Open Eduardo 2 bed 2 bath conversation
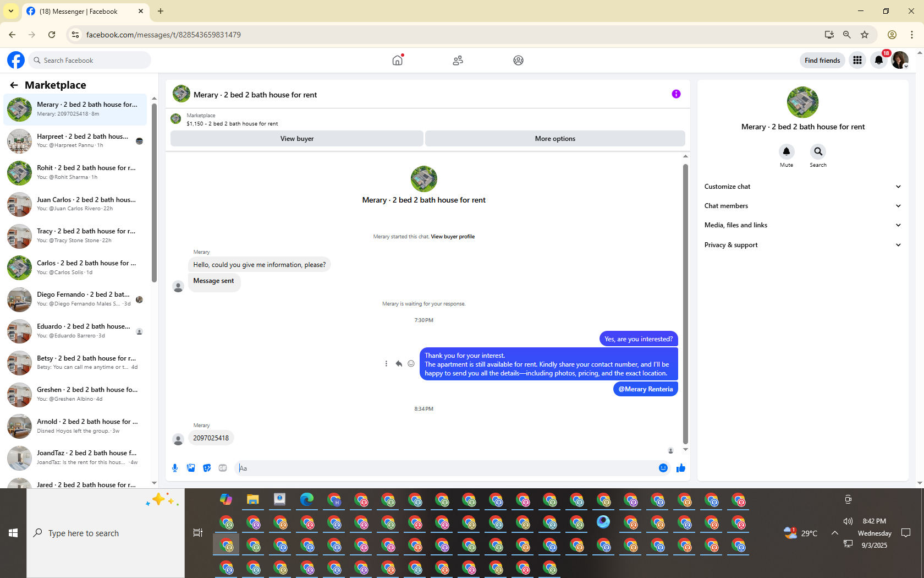Viewport: 924px width, 578px height. [76, 331]
